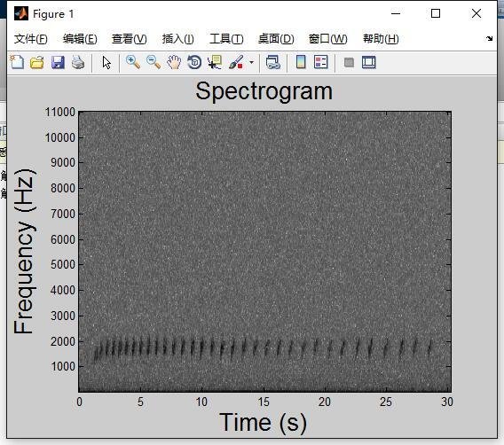The height and width of the screenshot is (445, 504).
Task: Click the Link Plot icon
Action: 273,62
